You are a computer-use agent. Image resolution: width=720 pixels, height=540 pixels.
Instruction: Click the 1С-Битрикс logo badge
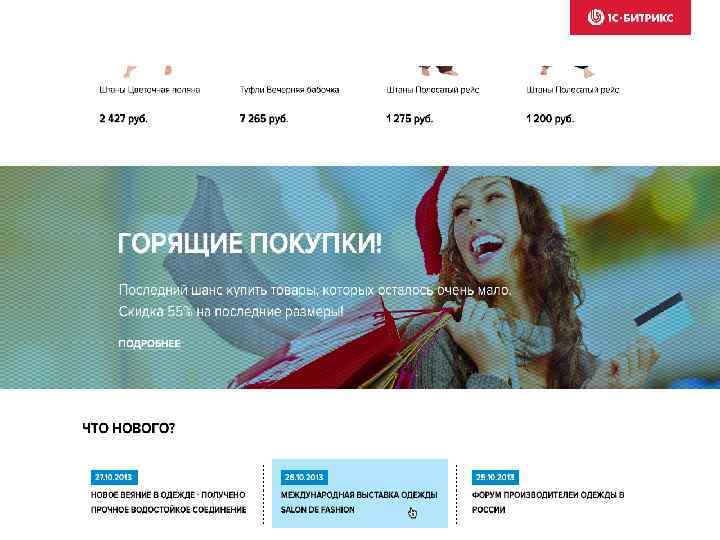click(630, 17)
